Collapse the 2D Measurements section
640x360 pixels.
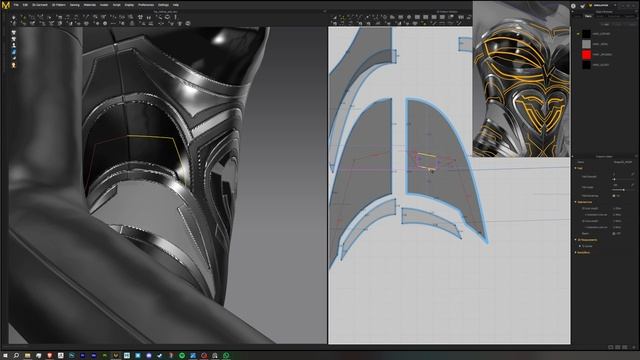[575, 240]
